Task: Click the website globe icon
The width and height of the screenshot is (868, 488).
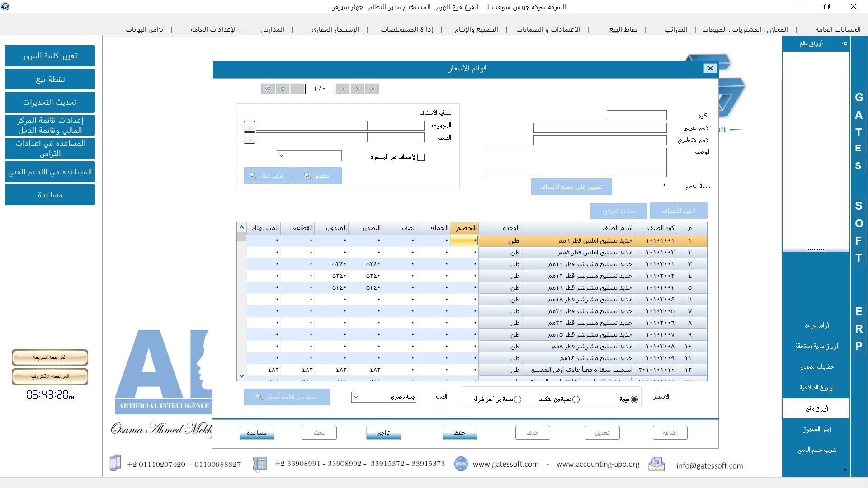Action: coord(461,464)
